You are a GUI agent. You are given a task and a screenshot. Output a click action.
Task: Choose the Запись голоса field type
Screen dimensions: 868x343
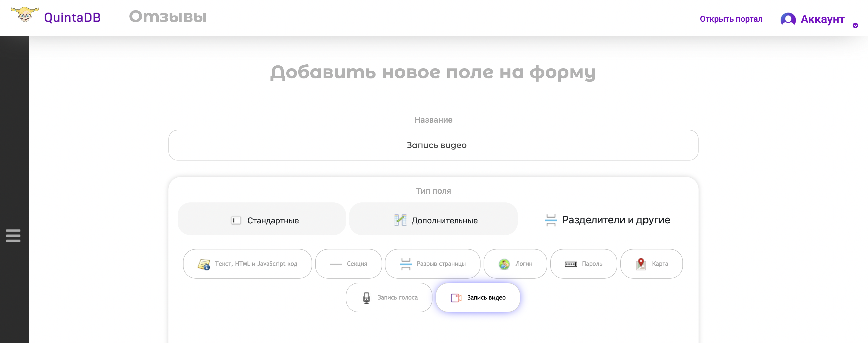pos(389,298)
